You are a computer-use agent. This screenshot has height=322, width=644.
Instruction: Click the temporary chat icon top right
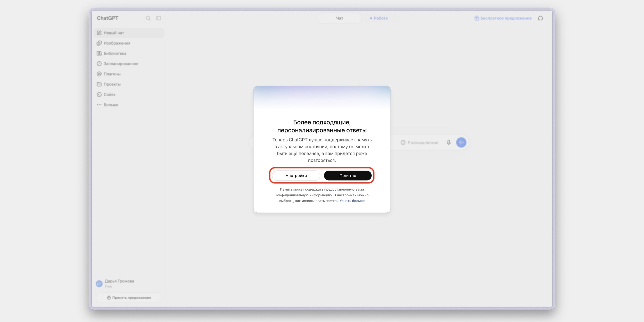540,18
